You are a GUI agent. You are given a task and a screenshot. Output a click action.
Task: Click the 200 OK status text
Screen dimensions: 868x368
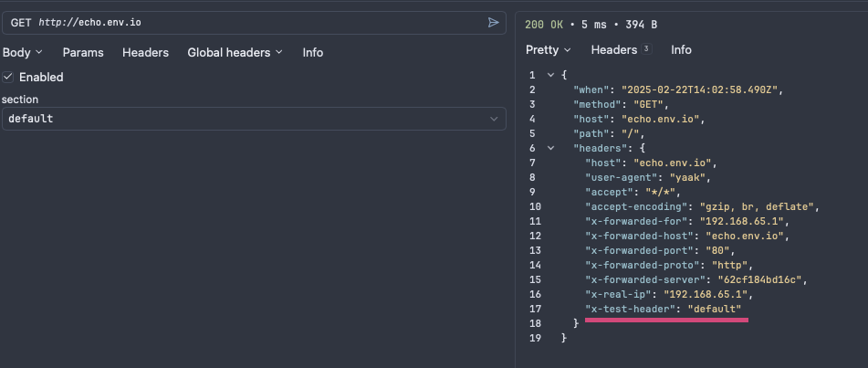550,22
